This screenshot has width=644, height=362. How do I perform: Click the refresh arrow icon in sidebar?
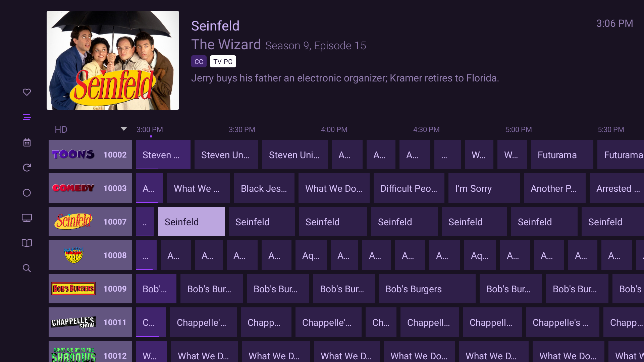(27, 168)
